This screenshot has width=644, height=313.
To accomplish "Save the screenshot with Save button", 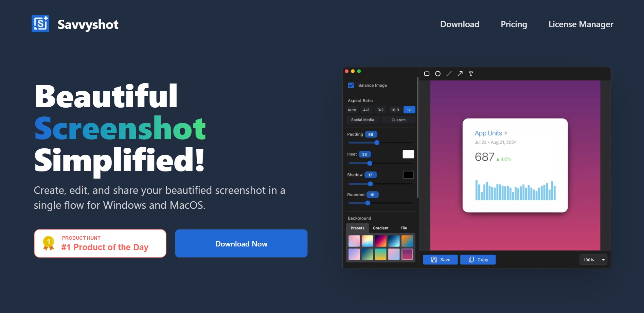I will pos(440,260).
